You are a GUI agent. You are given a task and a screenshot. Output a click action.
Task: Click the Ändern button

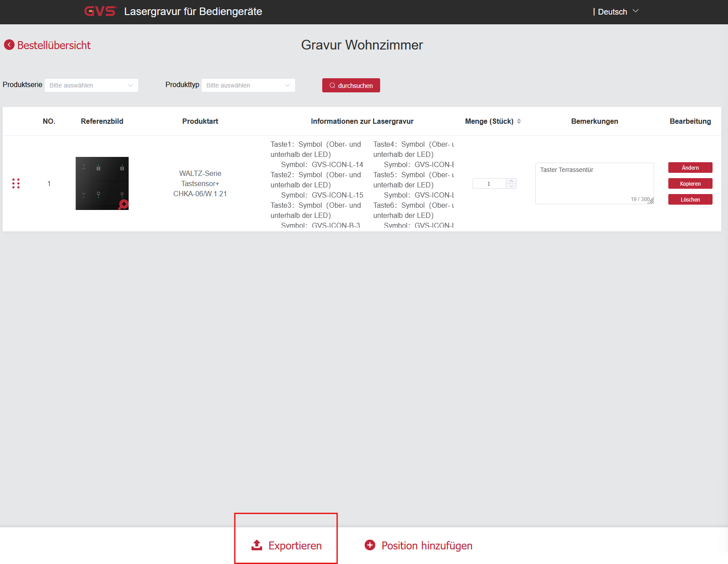coord(690,168)
